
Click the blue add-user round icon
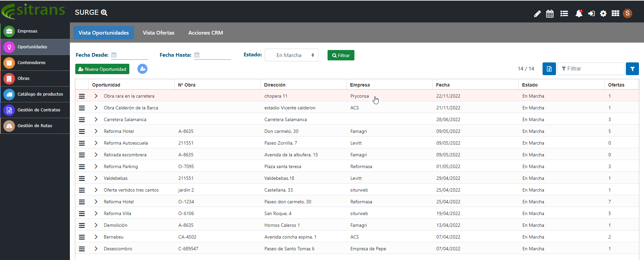142,69
